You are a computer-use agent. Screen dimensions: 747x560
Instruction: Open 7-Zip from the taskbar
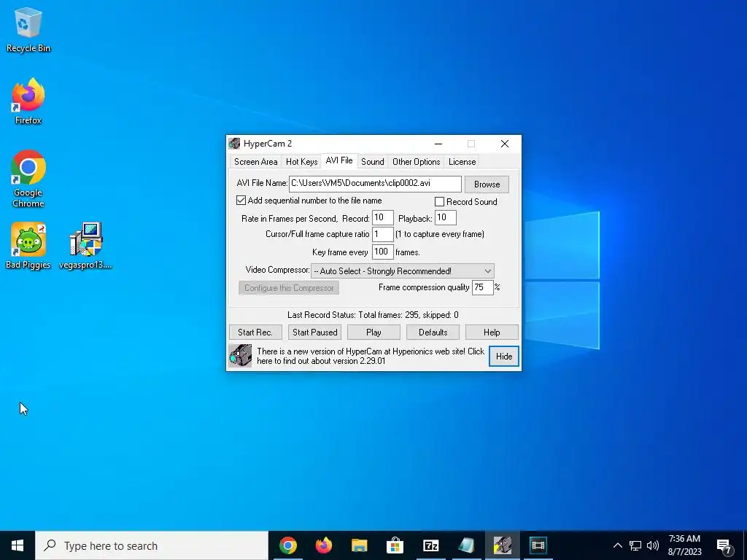tap(430, 545)
